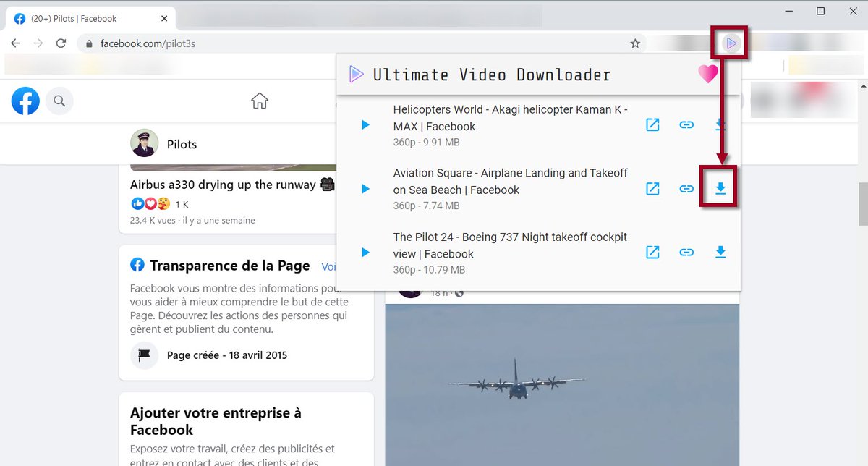Play the Aviation Square Airplane Landing video
Viewport: 868px width, 466px height.
365,189
